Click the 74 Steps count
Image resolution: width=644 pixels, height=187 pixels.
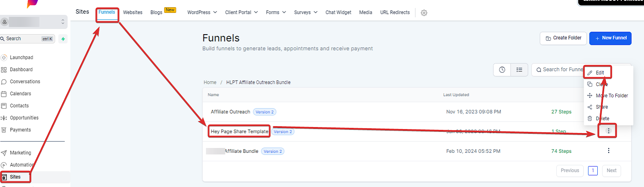coord(561,151)
